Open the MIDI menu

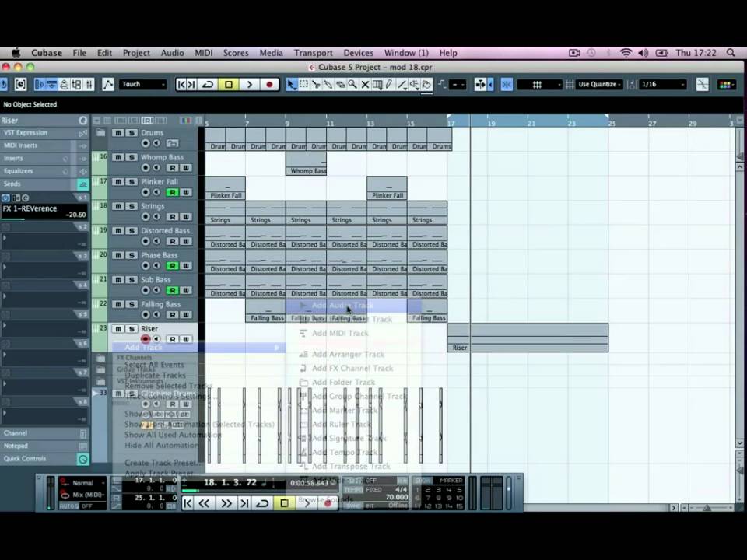(203, 53)
